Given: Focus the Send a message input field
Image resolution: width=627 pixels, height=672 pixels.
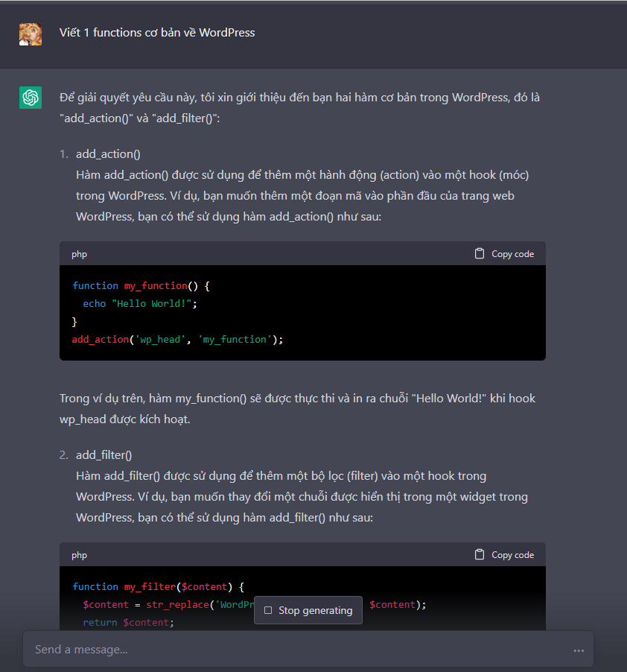Looking at the screenshot, I should pyautogui.click(x=298, y=650).
